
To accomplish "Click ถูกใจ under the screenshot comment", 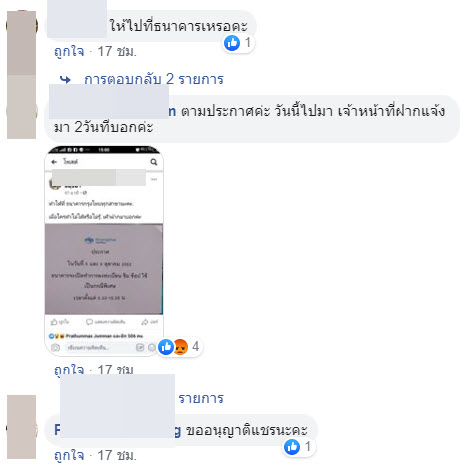I will coord(69,370).
